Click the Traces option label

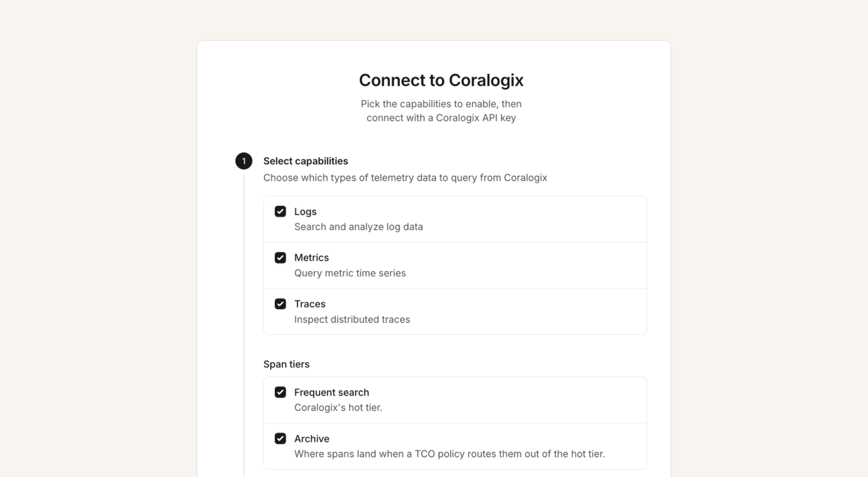[x=310, y=304]
